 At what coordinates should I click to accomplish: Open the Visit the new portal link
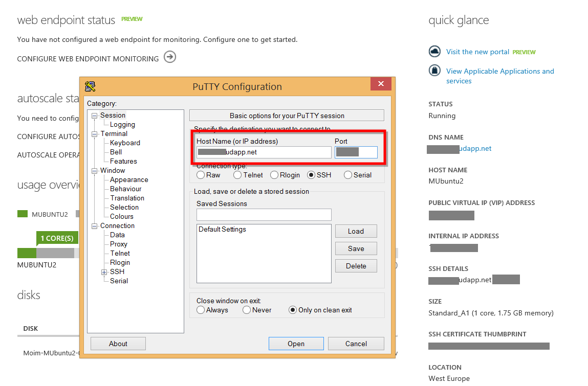click(477, 52)
